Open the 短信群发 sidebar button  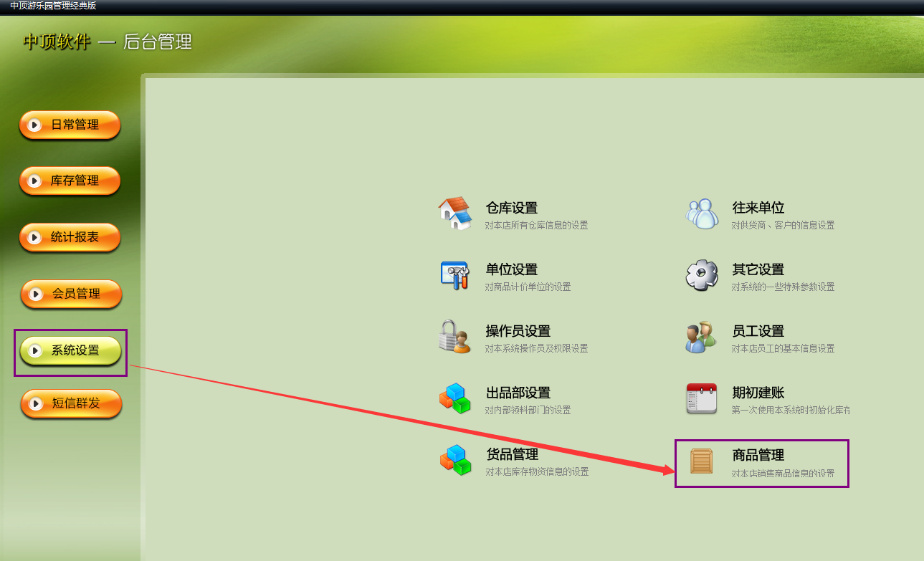tap(71, 403)
